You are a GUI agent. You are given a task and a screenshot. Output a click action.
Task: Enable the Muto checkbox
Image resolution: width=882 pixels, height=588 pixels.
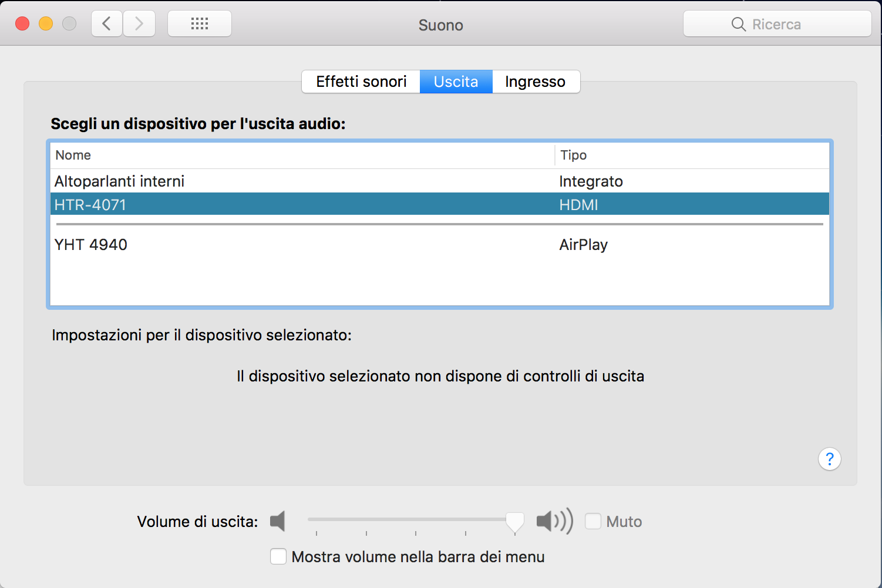click(593, 521)
